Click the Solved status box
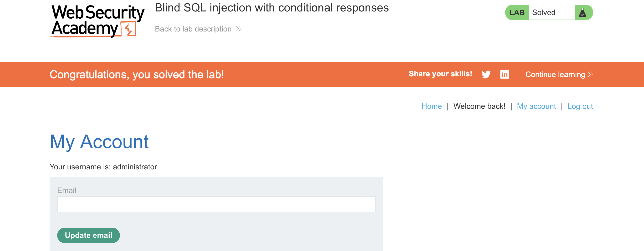Viewport: 644px width, 251px height. (x=552, y=12)
